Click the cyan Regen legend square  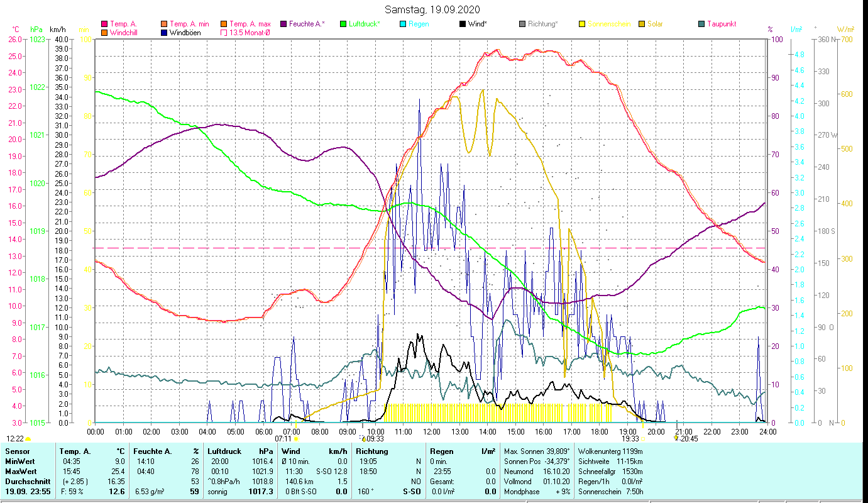[403, 25]
